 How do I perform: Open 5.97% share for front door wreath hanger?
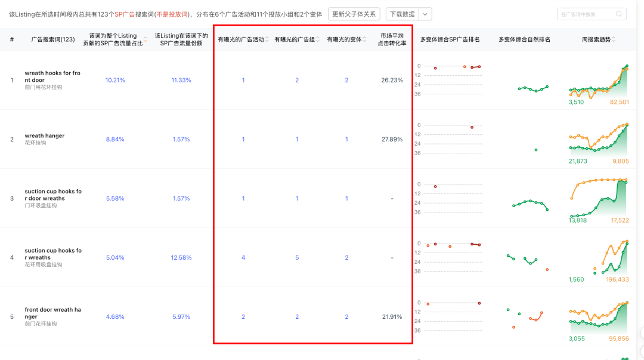pyautogui.click(x=181, y=317)
